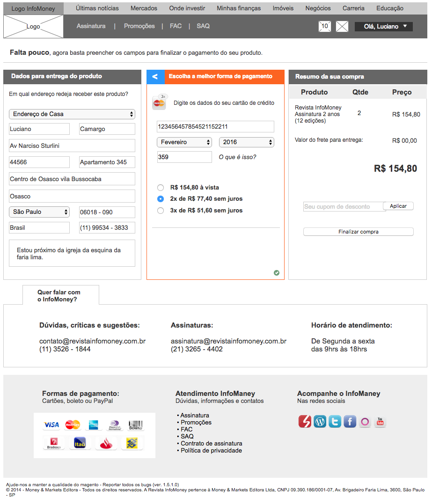
Task: Open the YouTube social icon
Action: click(380, 421)
